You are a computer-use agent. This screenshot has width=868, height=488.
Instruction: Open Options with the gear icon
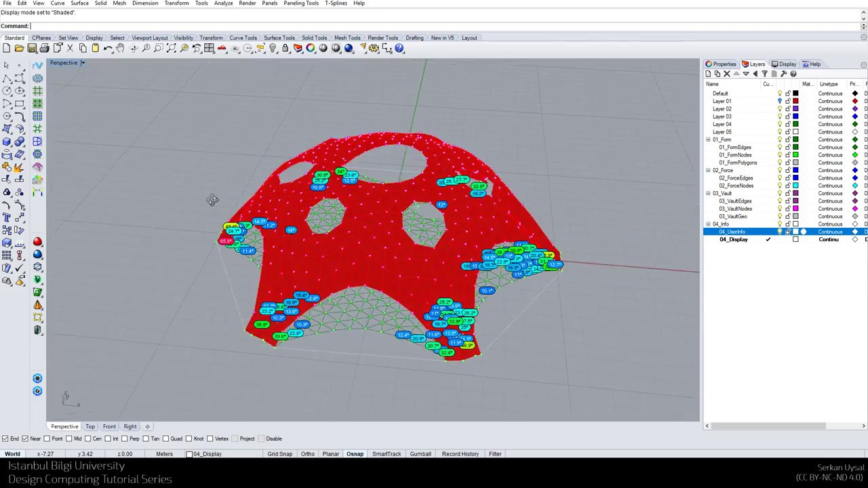coord(374,48)
